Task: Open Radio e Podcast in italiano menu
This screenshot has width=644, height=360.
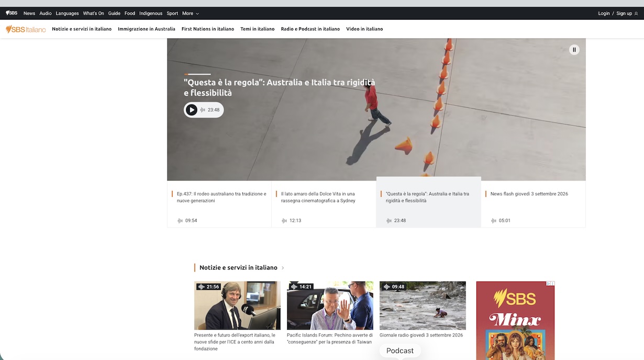Action: click(310, 29)
